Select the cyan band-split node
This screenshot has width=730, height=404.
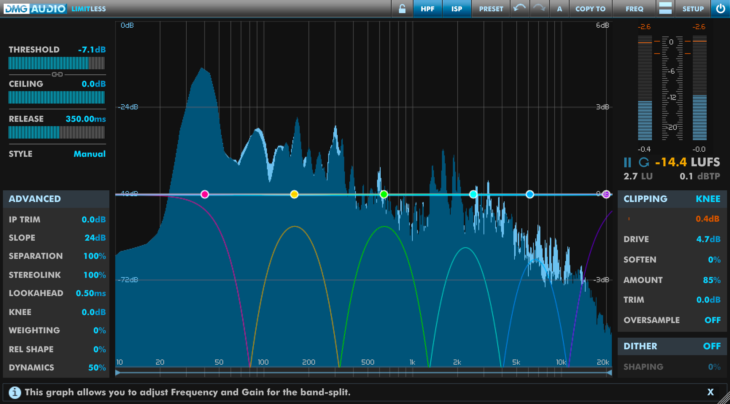pos(473,194)
